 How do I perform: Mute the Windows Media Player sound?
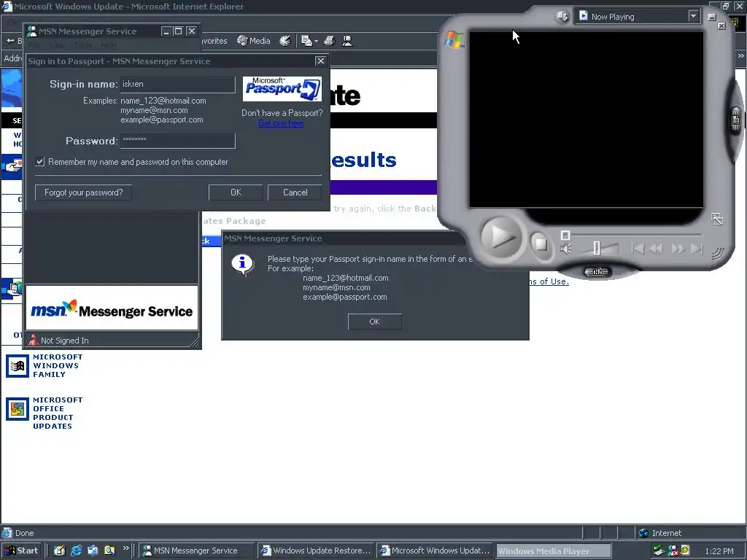[565, 249]
